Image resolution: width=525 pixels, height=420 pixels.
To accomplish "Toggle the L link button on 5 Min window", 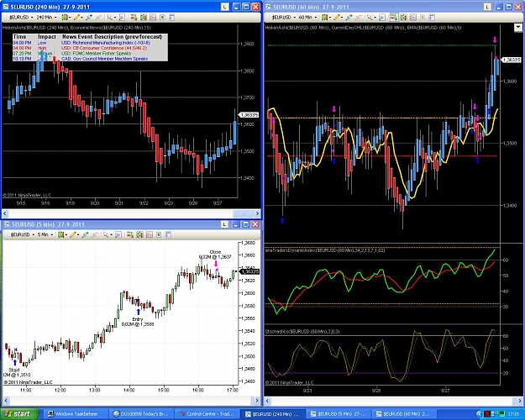I will (x=224, y=224).
